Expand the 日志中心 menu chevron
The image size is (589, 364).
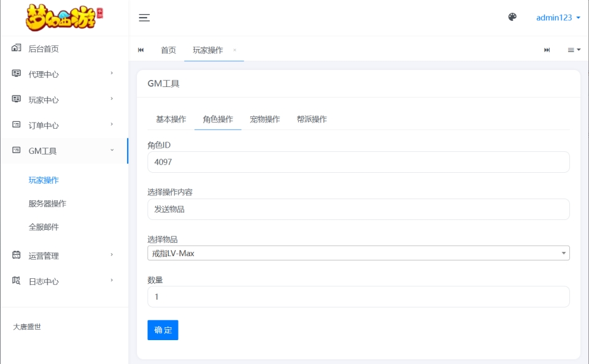coord(112,280)
